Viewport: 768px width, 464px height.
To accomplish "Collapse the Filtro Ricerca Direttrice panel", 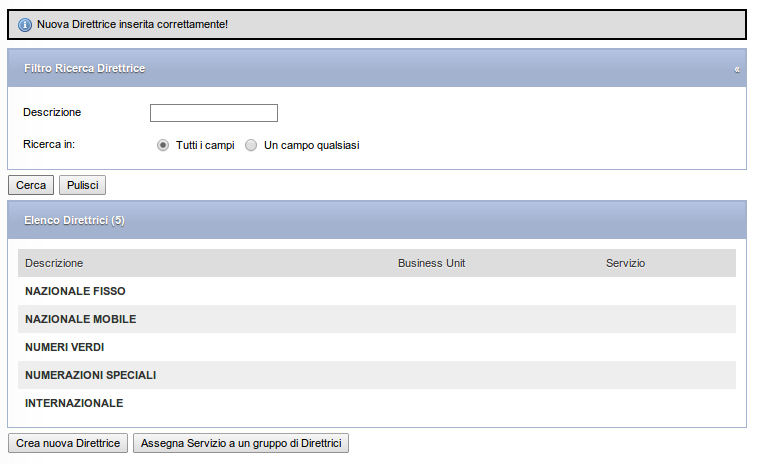I will click(x=737, y=70).
